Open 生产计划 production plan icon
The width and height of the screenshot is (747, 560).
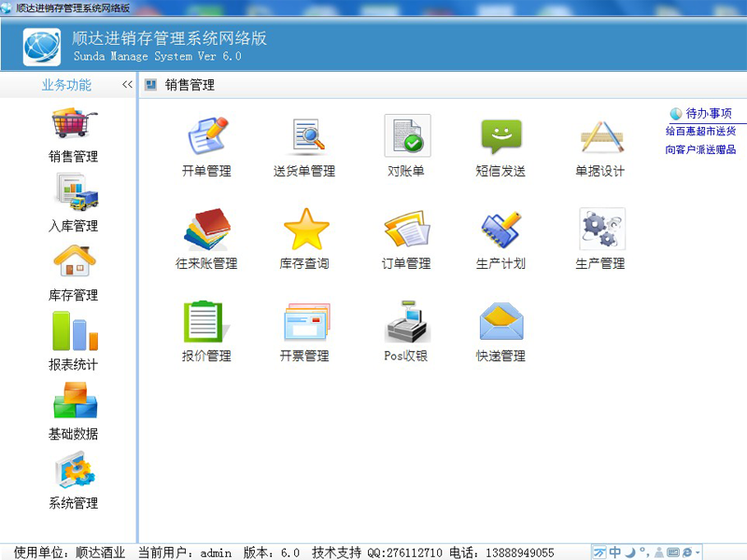tap(500, 230)
